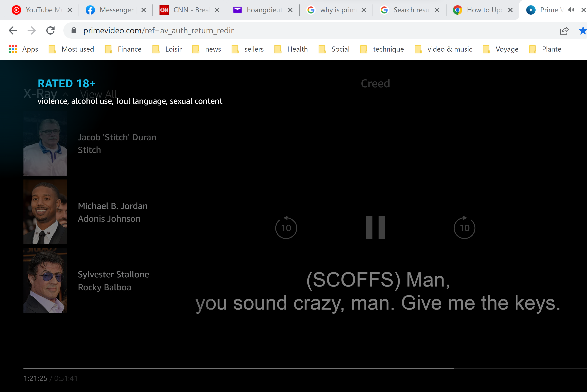Share this page via share icon
Image resolution: width=587 pixels, height=392 pixels.
pos(564,30)
